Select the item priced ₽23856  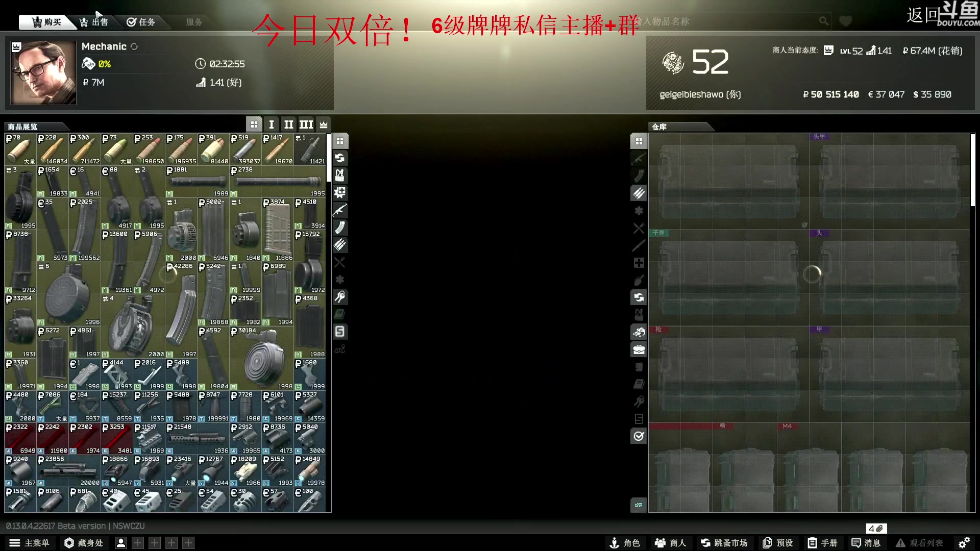(68, 471)
